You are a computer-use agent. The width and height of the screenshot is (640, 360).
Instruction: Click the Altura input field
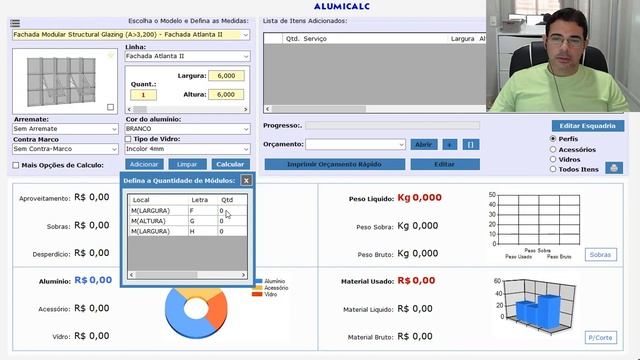coord(226,94)
